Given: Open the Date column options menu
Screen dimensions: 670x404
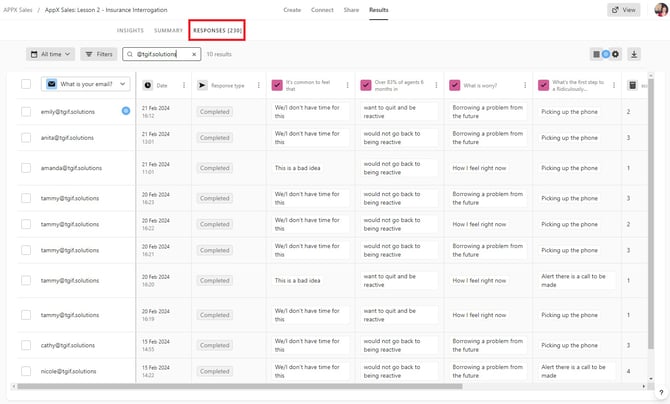Looking at the screenshot, I should point(184,86).
